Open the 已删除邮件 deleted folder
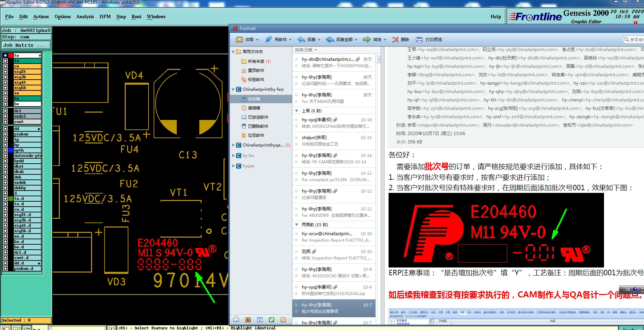Screen dimensions: 644x330 255,126
